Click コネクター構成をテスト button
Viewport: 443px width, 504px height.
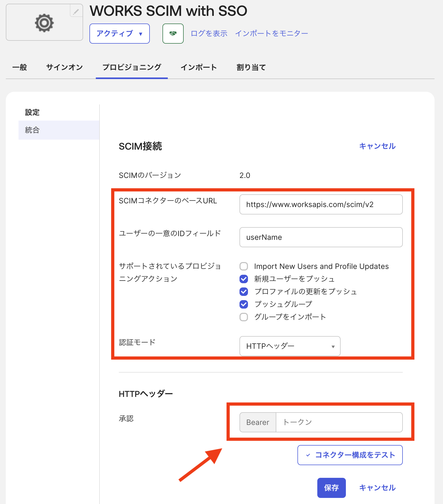click(350, 455)
